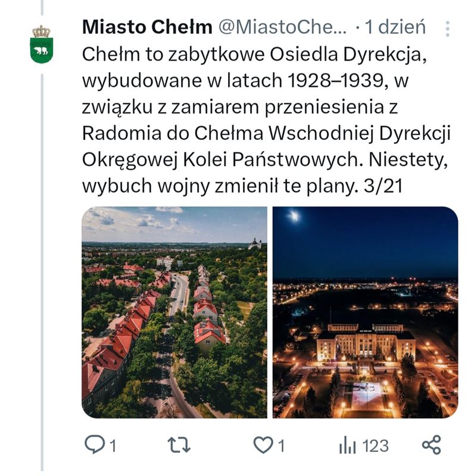This screenshot has width=474, height=476.
Task: Open the aerial photo of red-roofed houses
Action: point(174,312)
